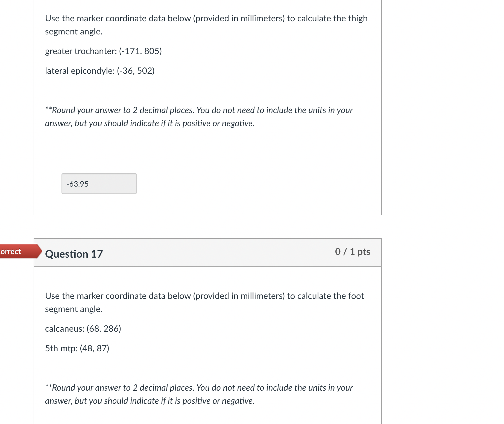The height and width of the screenshot is (424, 504).
Task: Click the 0 / 1 pts score
Action: (353, 252)
